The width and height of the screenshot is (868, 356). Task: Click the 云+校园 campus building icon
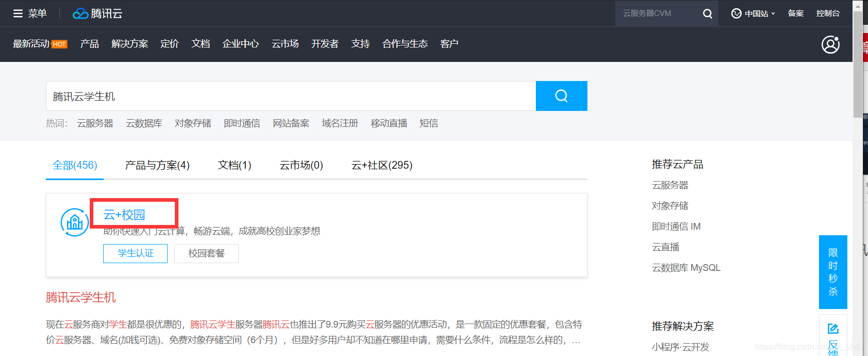coord(75,222)
